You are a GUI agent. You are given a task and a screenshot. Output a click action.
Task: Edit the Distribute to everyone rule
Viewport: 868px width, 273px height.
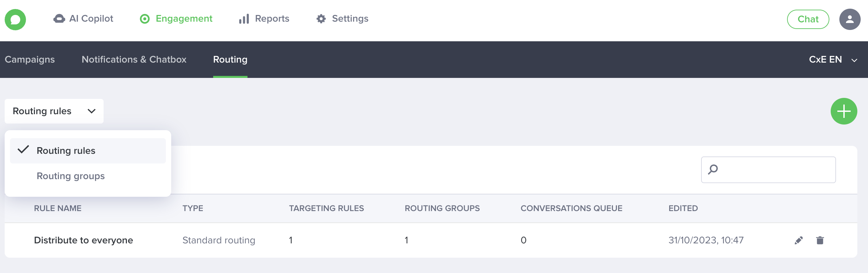click(x=798, y=240)
